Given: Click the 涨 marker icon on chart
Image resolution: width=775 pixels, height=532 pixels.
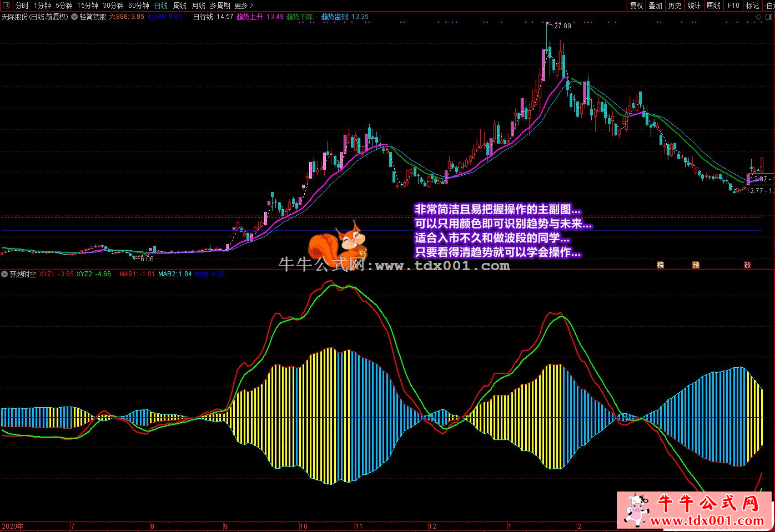Looking at the screenshot, I should pos(747,265).
